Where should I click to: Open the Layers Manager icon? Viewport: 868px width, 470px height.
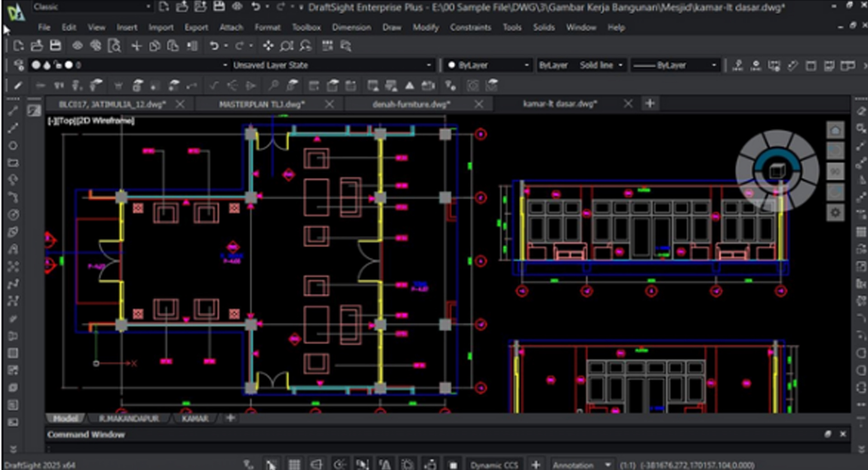click(19, 65)
